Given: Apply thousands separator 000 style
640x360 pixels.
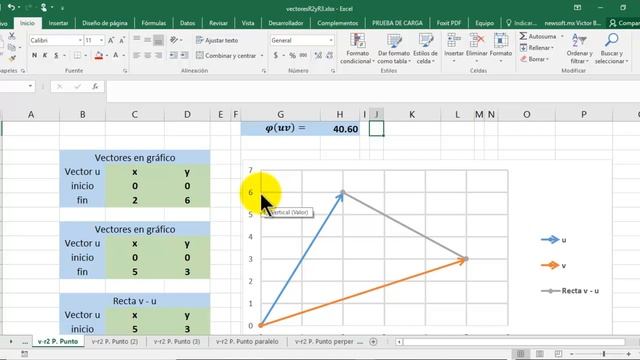Looking at the screenshot, I should [x=303, y=56].
